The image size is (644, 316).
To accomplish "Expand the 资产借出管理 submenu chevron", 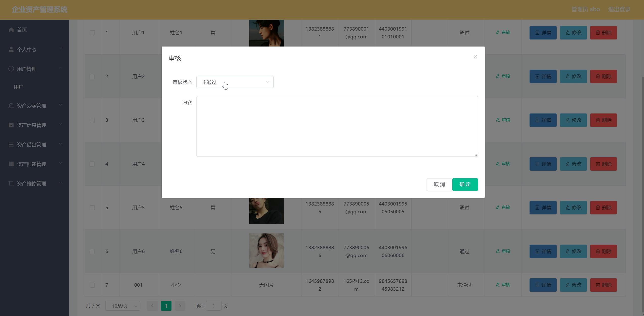I will tap(60, 144).
